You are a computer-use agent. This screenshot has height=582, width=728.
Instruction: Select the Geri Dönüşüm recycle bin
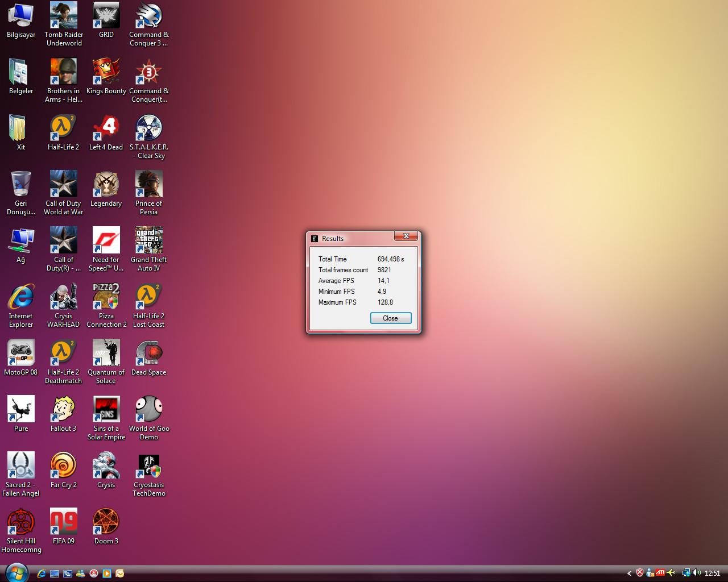tap(21, 193)
